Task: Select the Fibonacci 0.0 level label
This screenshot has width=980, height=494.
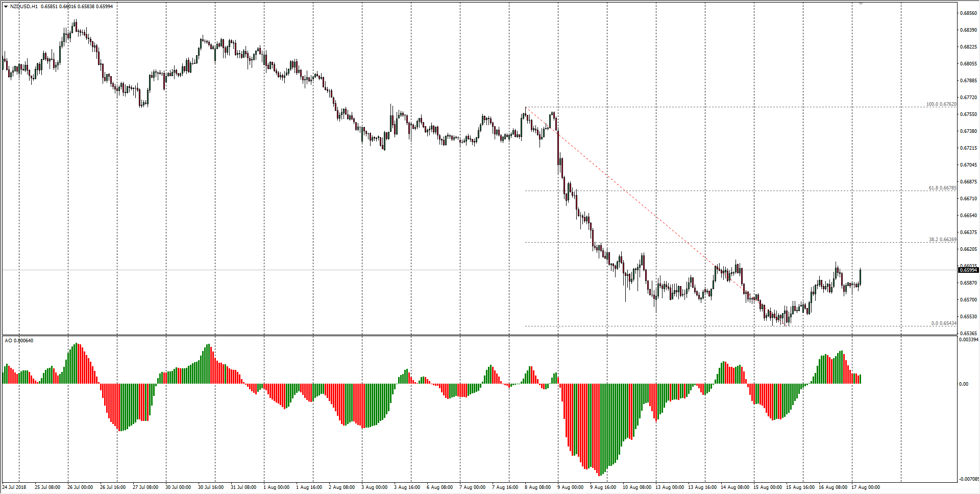Action: pyautogui.click(x=943, y=323)
